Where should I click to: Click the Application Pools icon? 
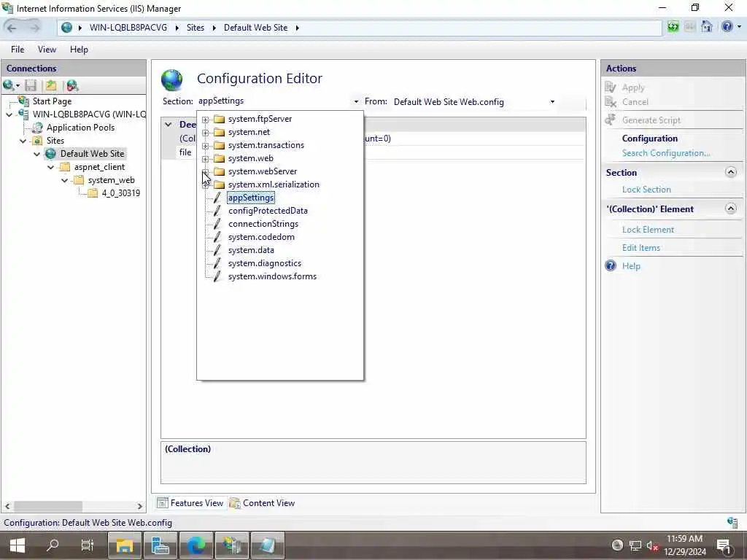(37, 127)
